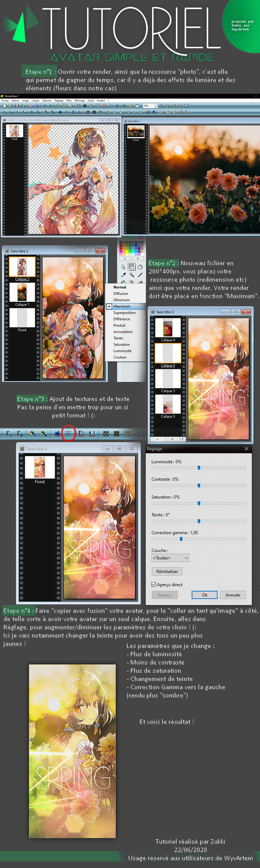Screen dimensions: 260x868
Task: Open the Fichier menu
Action: point(5,100)
